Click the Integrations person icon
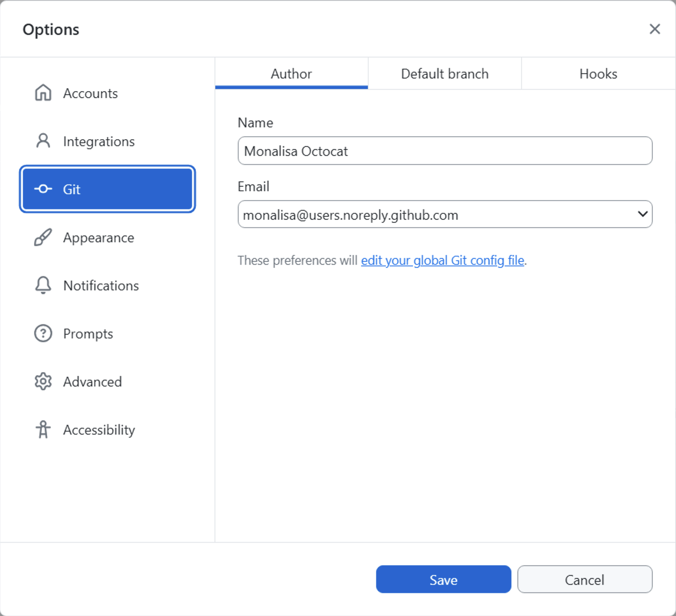The image size is (676, 616). click(x=43, y=141)
